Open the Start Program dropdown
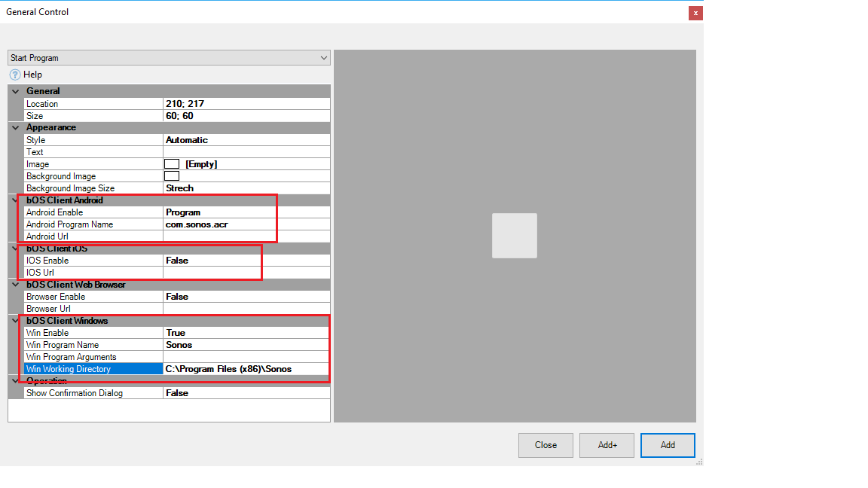Image resolution: width=868 pixels, height=488 pixels. tap(169, 58)
